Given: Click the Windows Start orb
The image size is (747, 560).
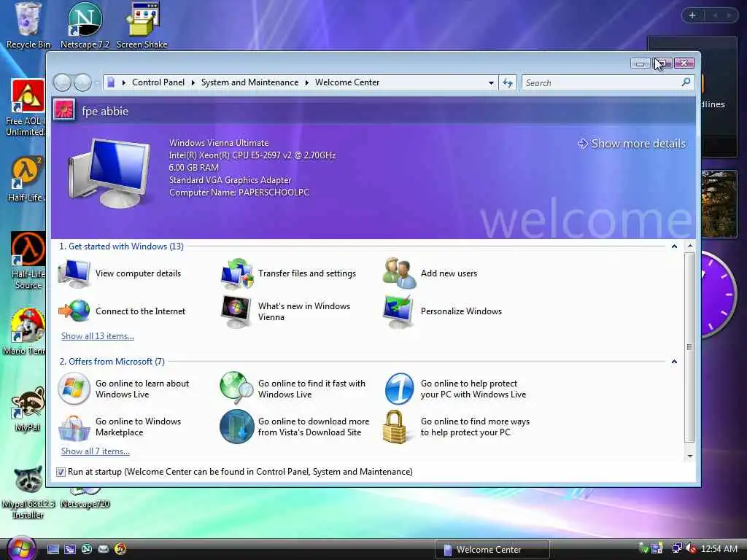Looking at the screenshot, I should pyautogui.click(x=21, y=548).
